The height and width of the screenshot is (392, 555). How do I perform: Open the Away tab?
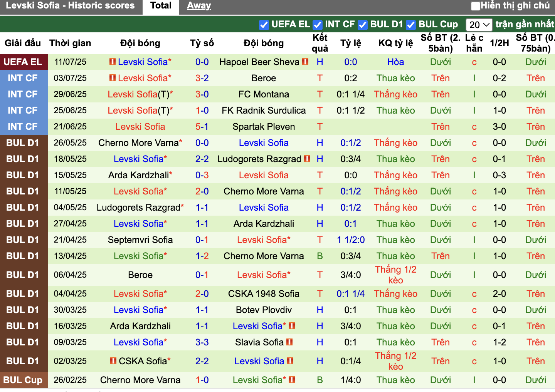click(199, 6)
